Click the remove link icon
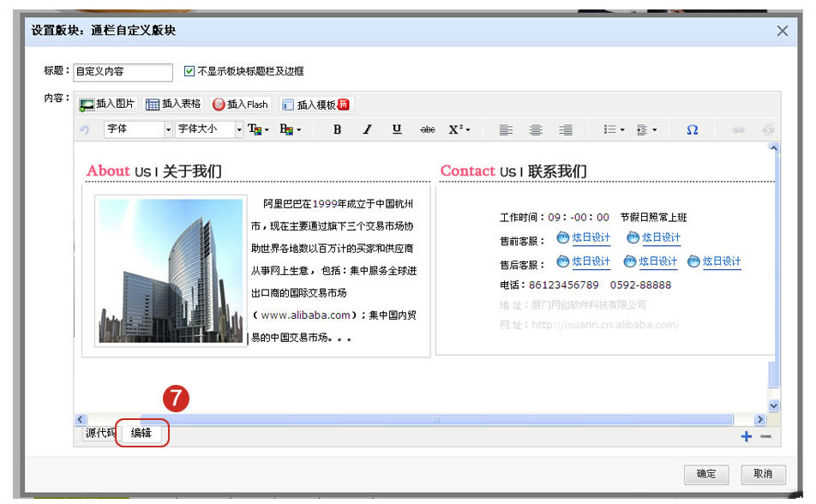Screen dimensions: 816x504 pos(768,129)
